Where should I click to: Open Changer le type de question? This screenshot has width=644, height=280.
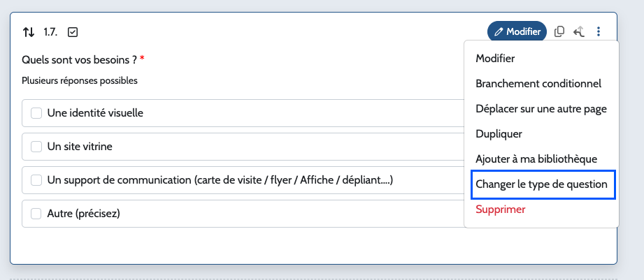(543, 184)
